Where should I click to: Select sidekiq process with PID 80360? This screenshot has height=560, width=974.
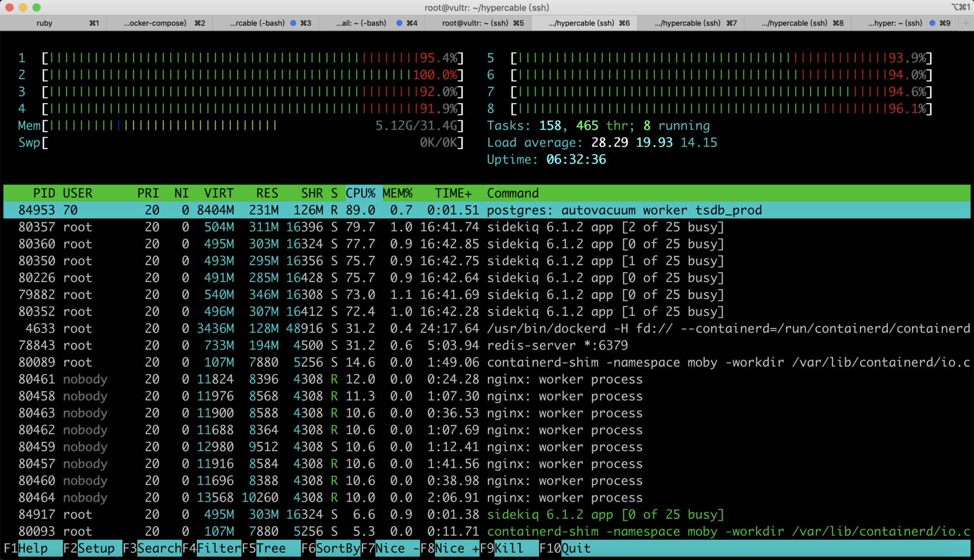pyautogui.click(x=487, y=244)
